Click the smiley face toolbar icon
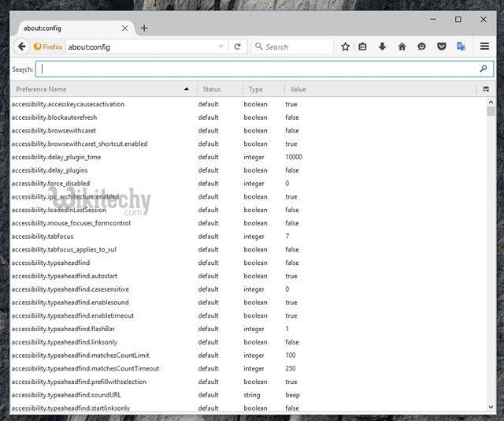Screen dimensions: 504x421 pos(421,47)
